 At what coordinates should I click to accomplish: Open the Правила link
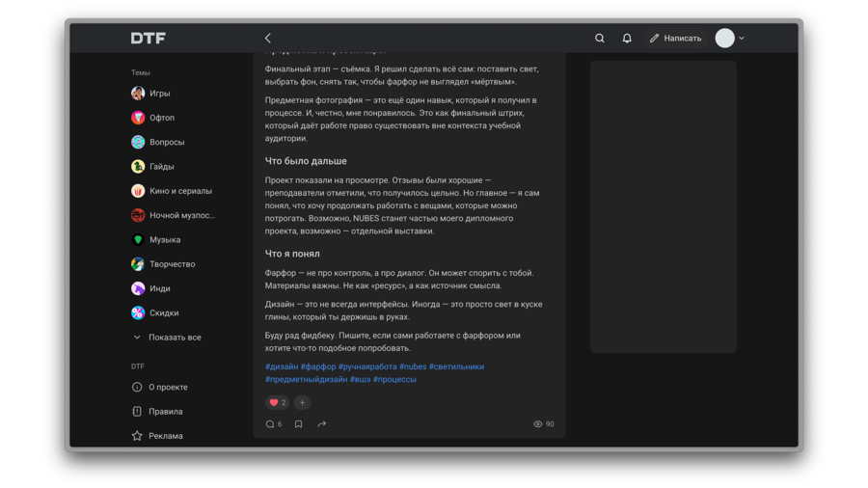[166, 412]
